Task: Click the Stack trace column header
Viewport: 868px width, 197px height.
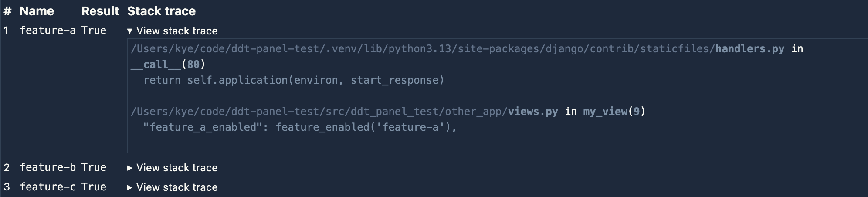Action: 161,11
